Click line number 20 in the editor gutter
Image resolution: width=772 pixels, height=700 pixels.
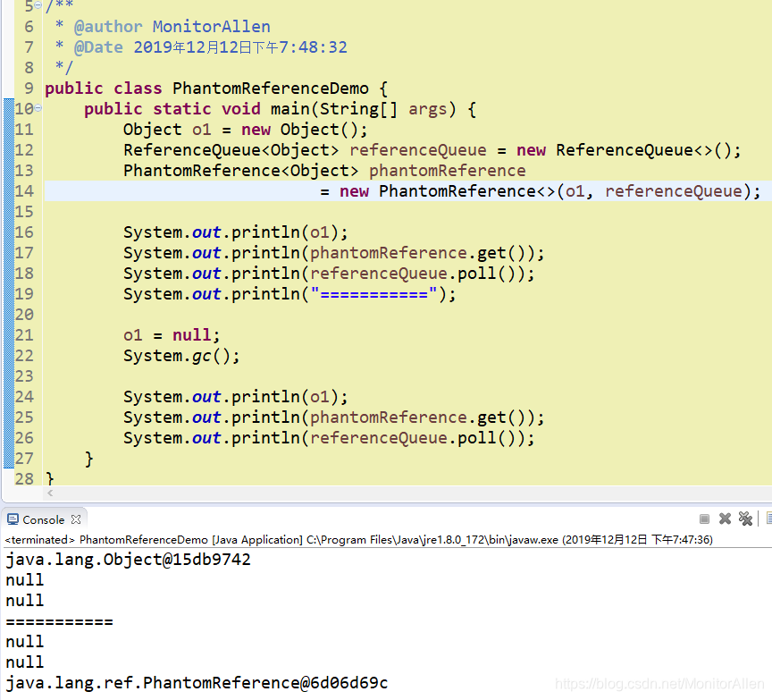click(24, 315)
